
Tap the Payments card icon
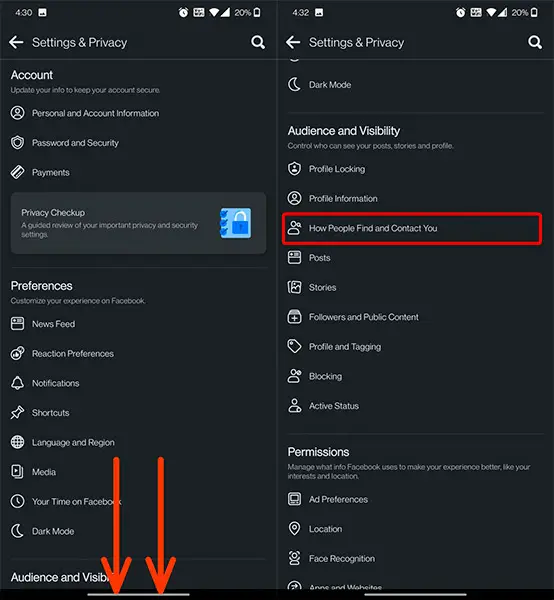coord(17,172)
